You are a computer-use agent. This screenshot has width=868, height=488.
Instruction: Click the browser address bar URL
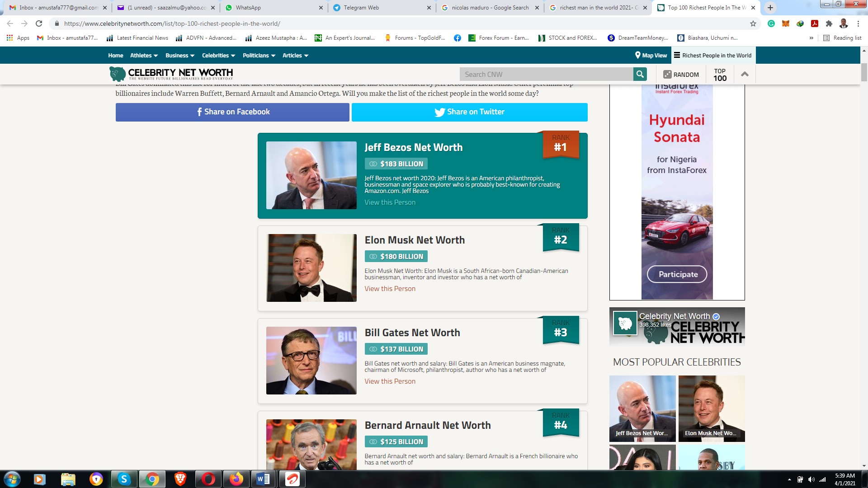172,23
